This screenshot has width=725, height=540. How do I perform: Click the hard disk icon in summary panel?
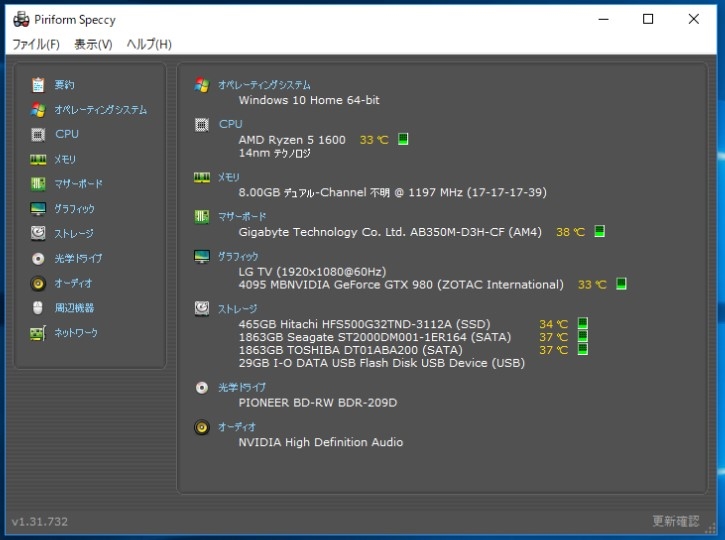click(x=202, y=309)
